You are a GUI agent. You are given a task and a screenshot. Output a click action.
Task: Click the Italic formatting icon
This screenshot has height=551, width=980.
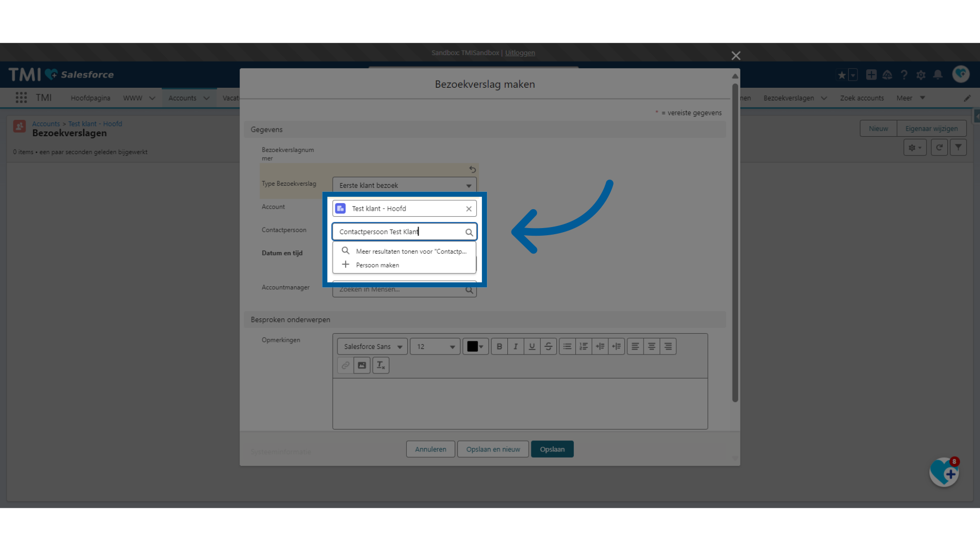point(515,346)
